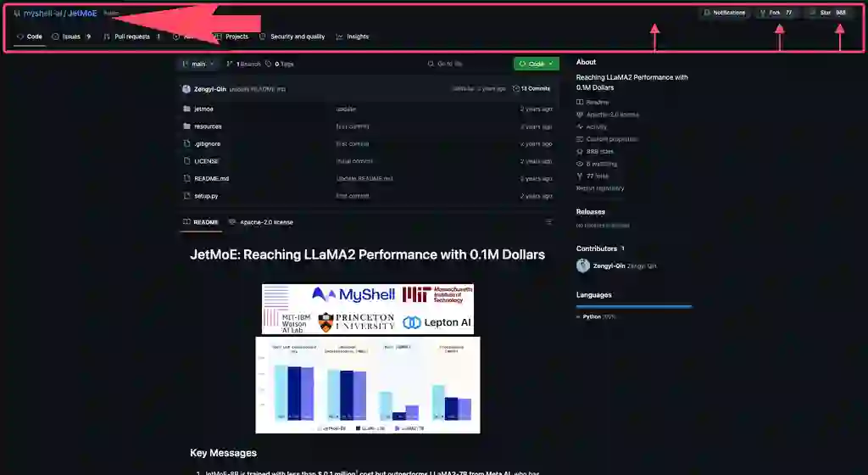Screen dimensions: 868x475
Task: Click the blue Python language bar
Action: tap(634, 306)
